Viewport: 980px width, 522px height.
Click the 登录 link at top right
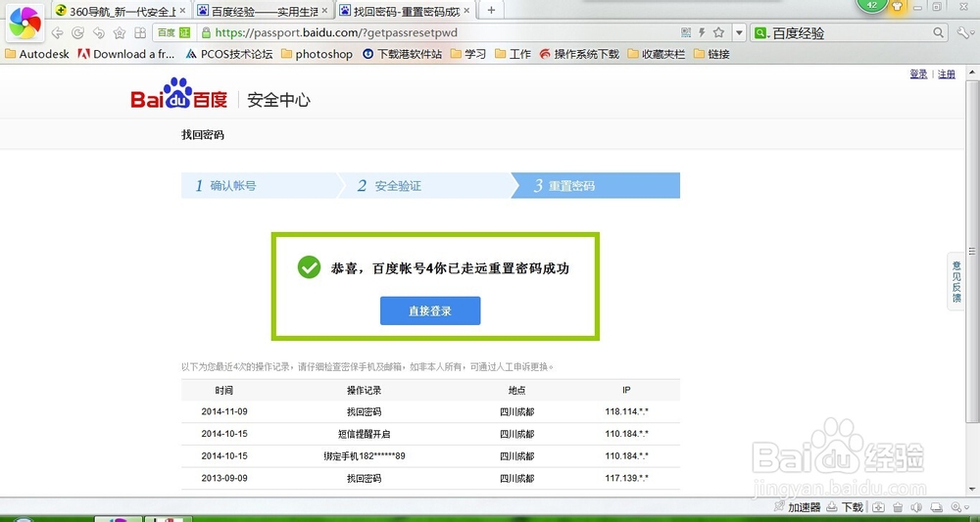coord(919,74)
